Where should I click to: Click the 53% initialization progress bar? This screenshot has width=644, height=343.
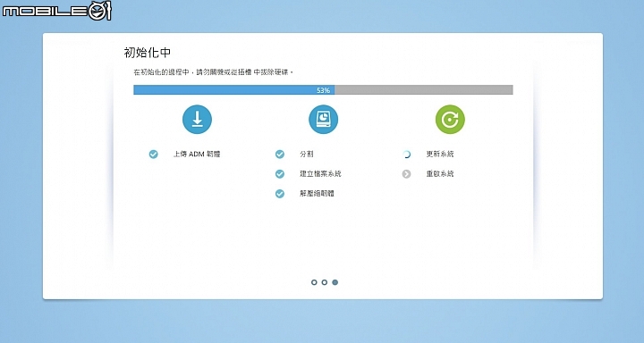point(323,90)
